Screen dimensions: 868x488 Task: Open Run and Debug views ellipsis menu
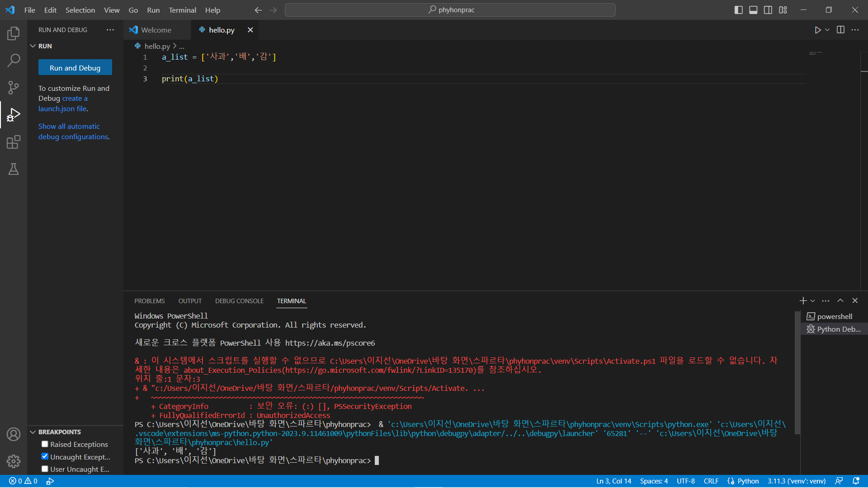110,30
